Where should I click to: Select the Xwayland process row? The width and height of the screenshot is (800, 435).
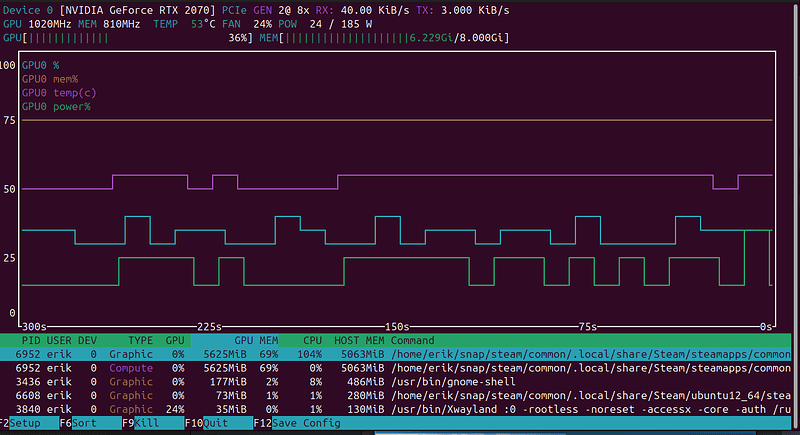click(x=395, y=409)
